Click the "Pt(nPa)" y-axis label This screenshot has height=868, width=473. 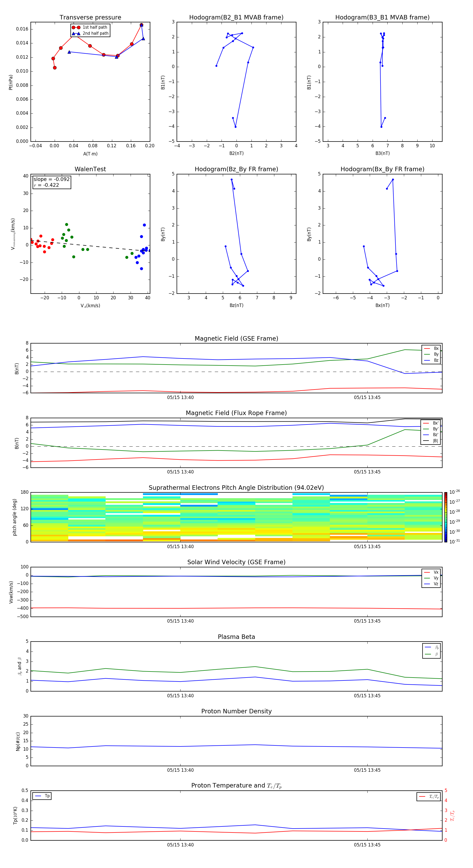click(11, 82)
